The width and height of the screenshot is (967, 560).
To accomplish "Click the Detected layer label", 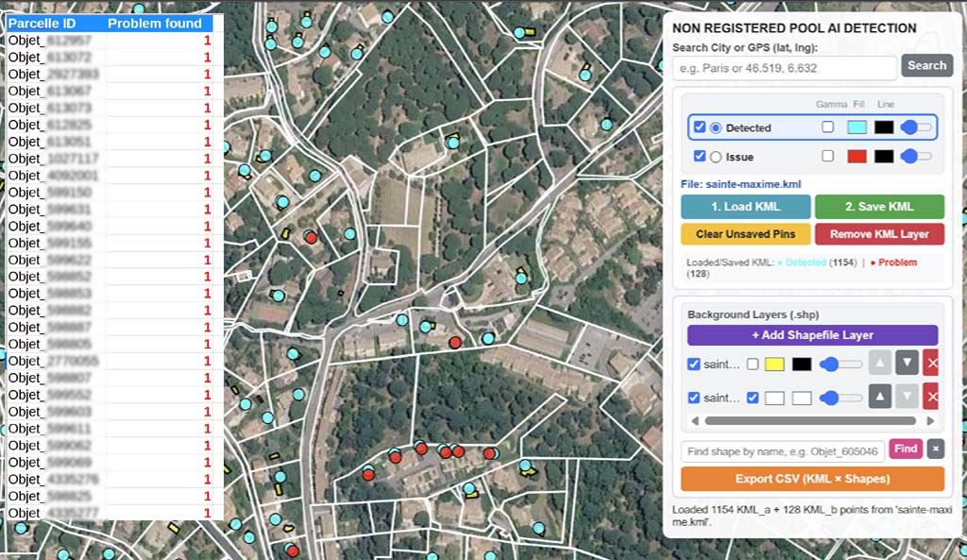I will tap(748, 127).
